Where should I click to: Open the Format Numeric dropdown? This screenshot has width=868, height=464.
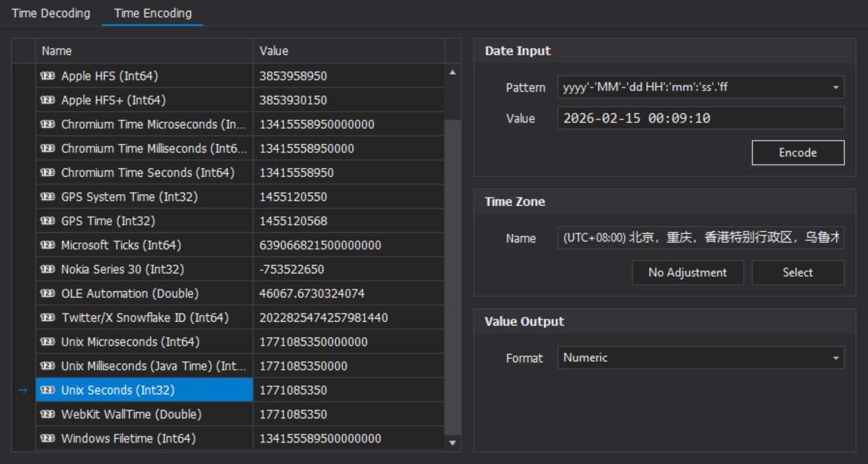pos(836,358)
